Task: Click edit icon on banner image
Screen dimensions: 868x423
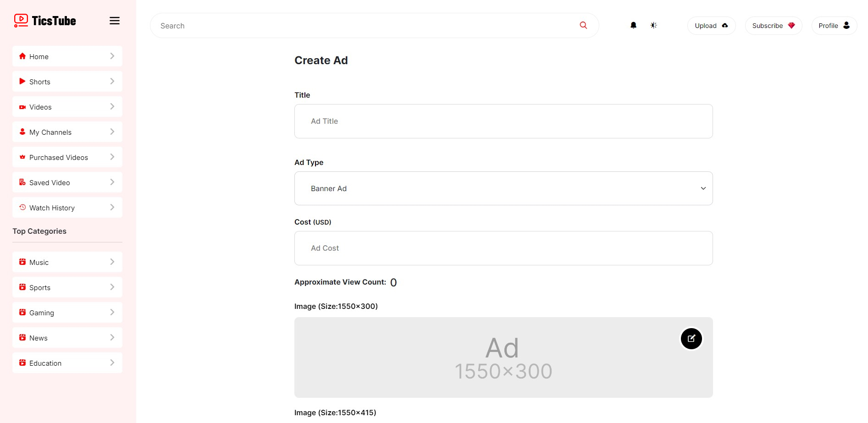Action: pos(691,339)
